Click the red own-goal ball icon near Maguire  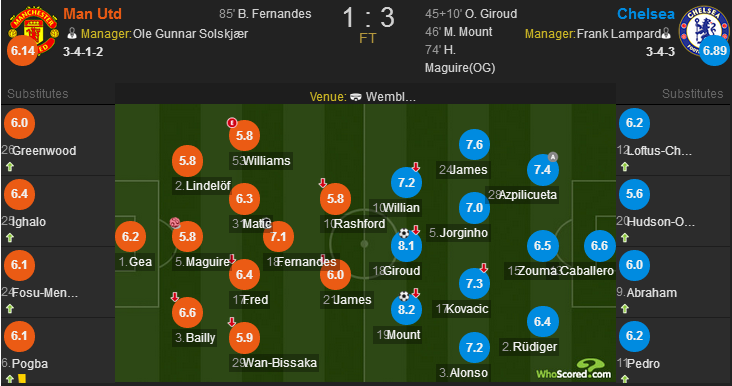pos(175,223)
